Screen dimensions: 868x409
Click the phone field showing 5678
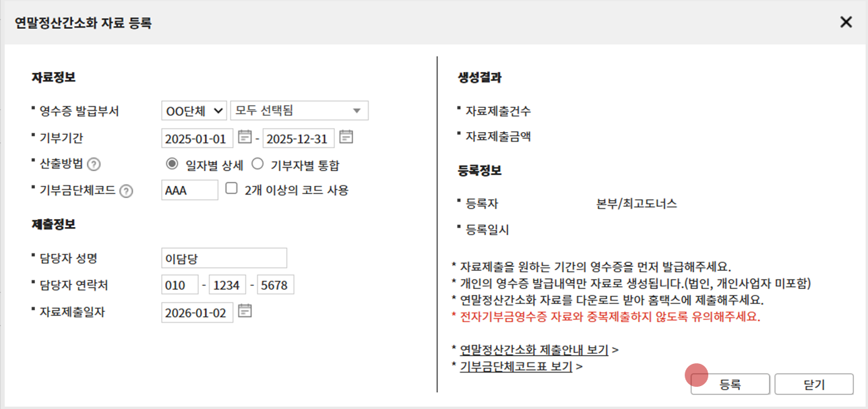(276, 285)
